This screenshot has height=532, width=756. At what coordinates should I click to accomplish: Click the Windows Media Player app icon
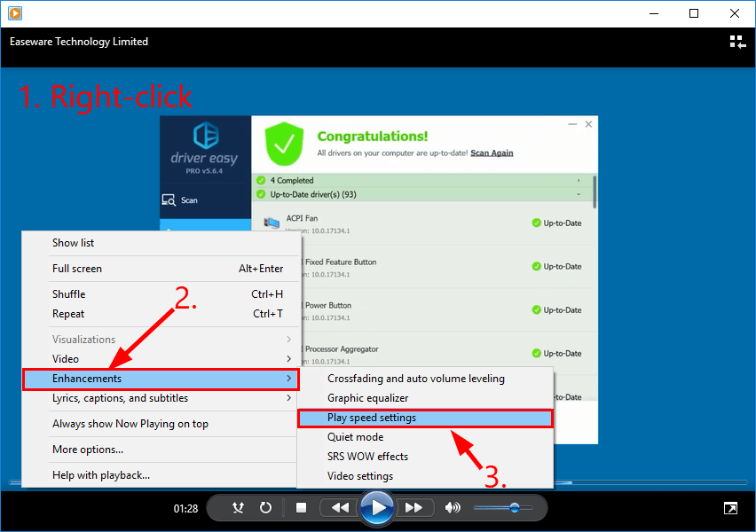tap(15, 13)
